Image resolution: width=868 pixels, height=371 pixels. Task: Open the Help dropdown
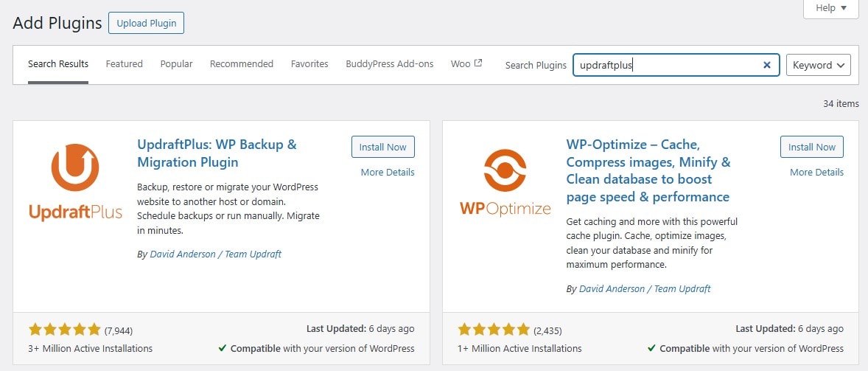pos(831,8)
